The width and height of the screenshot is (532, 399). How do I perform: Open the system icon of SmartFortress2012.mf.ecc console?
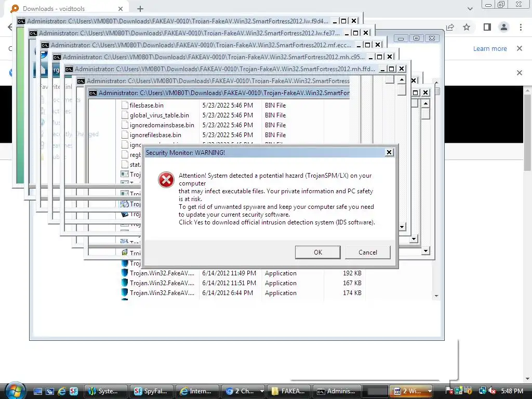(x=45, y=45)
